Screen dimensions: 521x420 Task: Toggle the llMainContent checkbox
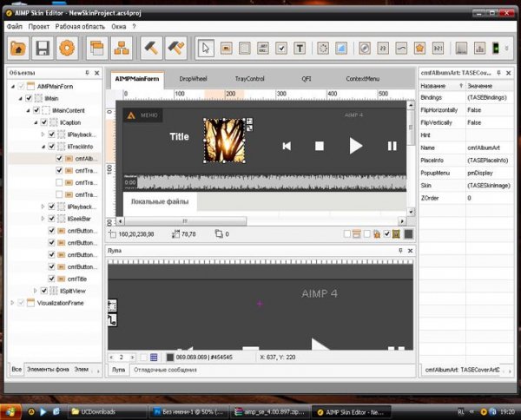pyautogui.click(x=36, y=110)
